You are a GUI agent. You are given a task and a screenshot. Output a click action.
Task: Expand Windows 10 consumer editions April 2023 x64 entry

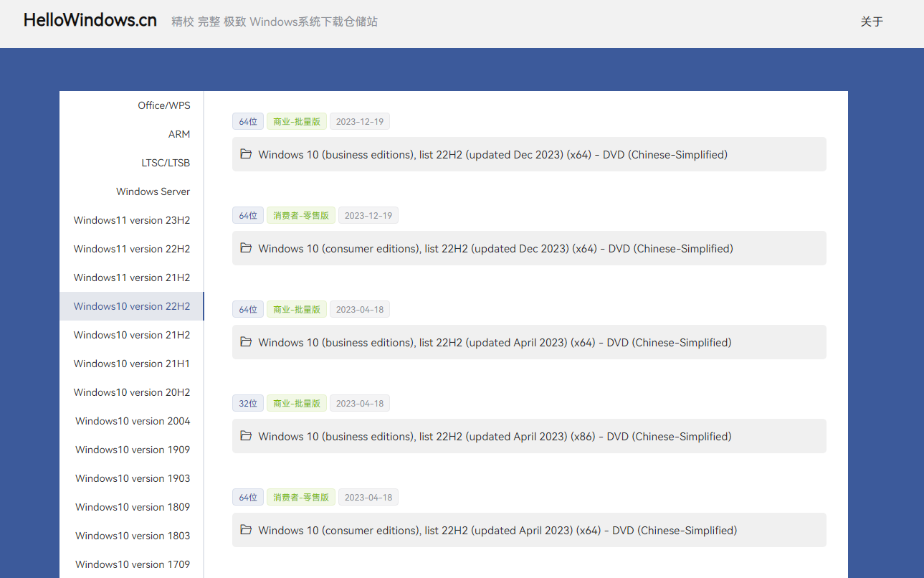529,530
